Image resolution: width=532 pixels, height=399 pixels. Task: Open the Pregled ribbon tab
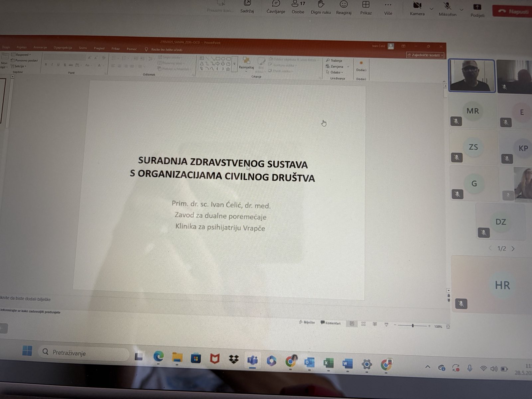coord(99,49)
